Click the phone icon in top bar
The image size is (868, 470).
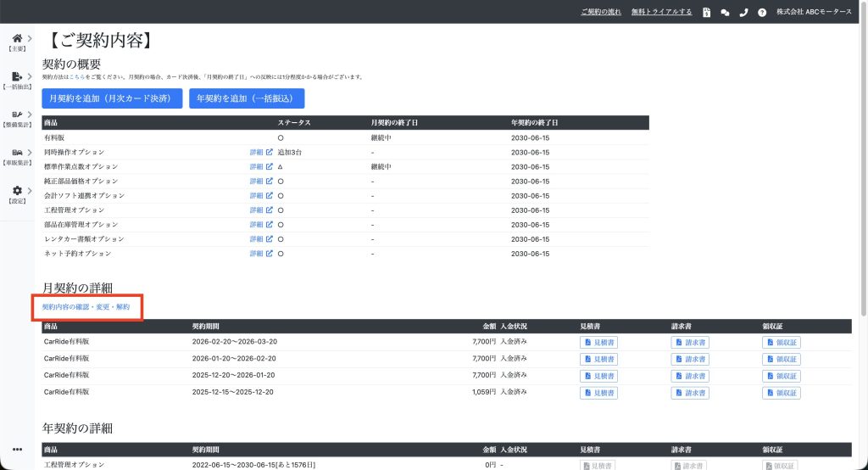743,12
